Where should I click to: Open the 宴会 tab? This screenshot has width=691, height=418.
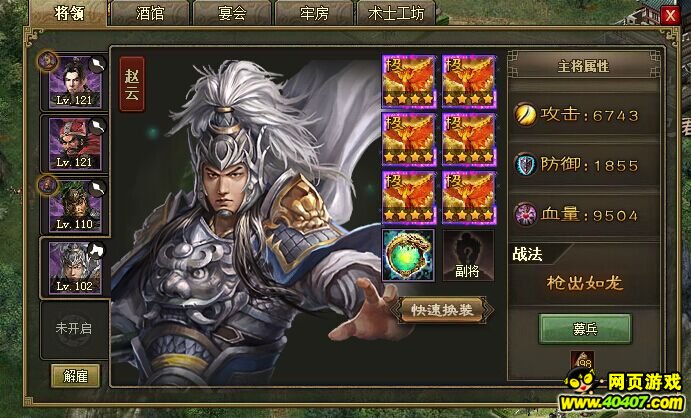[232, 13]
